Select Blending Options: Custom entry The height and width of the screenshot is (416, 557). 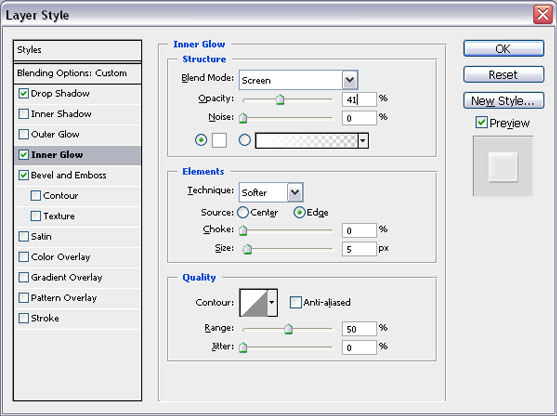coord(77,74)
